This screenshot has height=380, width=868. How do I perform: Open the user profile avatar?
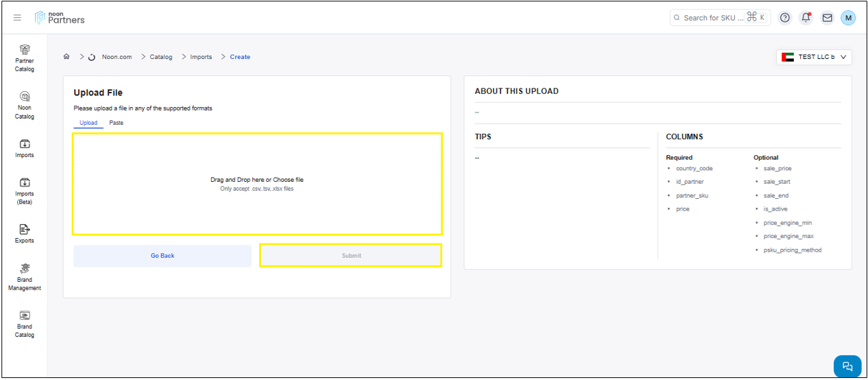pos(848,18)
